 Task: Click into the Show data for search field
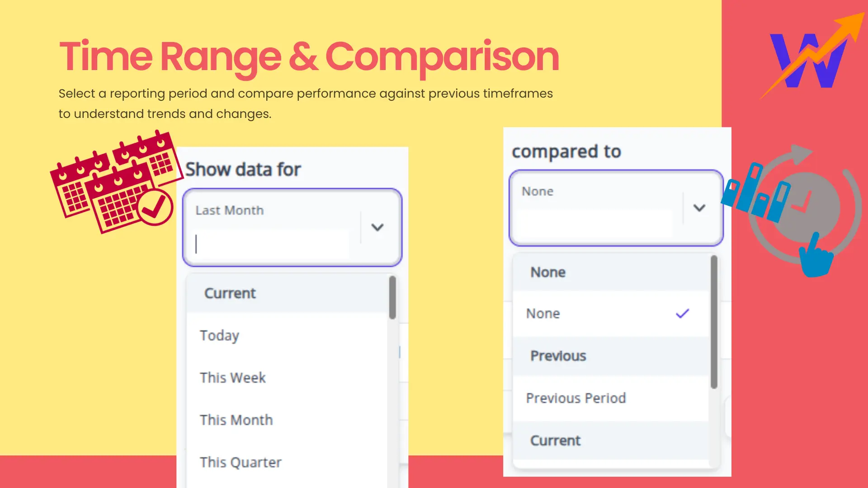(x=271, y=244)
